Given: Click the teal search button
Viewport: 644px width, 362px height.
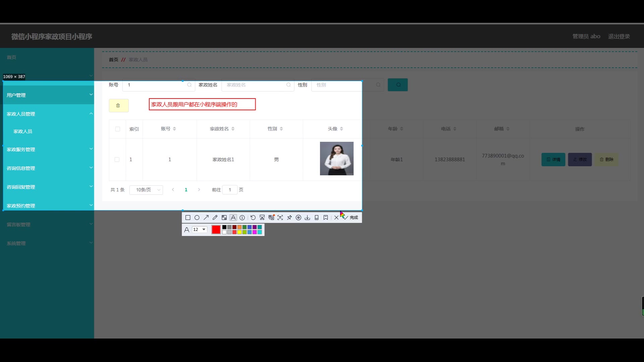Looking at the screenshot, I should [x=398, y=85].
